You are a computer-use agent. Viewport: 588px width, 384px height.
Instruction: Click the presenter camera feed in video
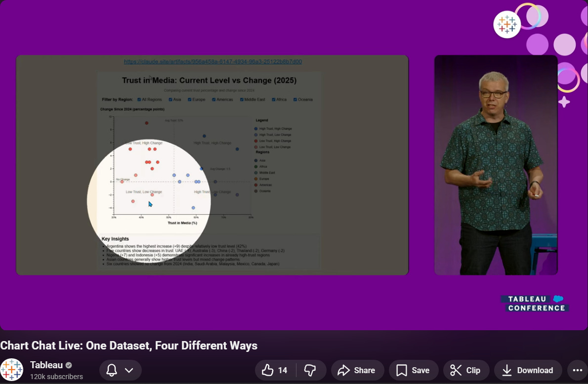pyautogui.click(x=496, y=165)
